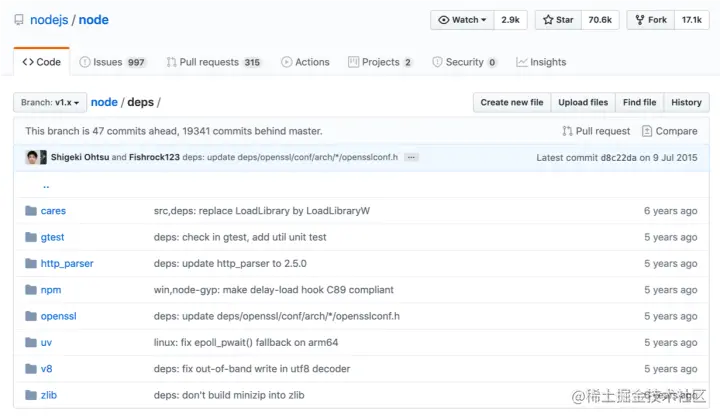The width and height of the screenshot is (720, 418).
Task: Switch to the Pull requests tab
Action: pyautogui.click(x=214, y=62)
